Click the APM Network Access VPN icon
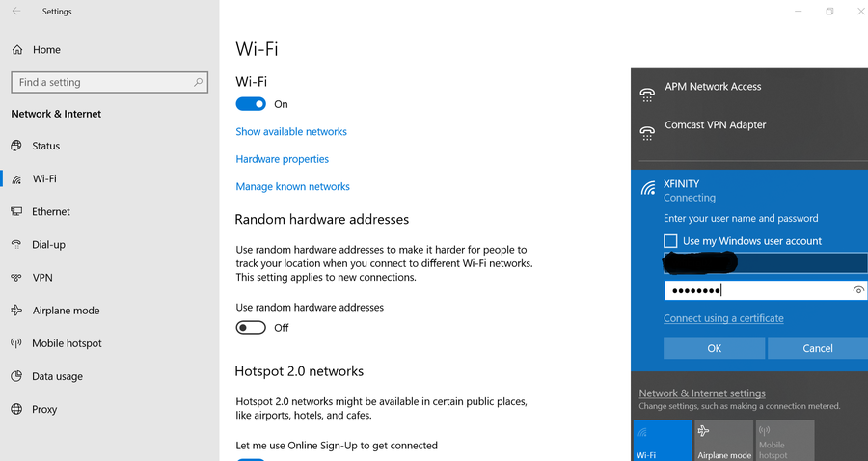 [x=647, y=95]
